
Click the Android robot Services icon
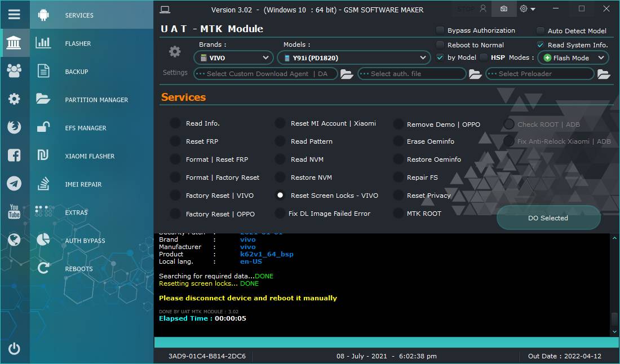coord(43,15)
